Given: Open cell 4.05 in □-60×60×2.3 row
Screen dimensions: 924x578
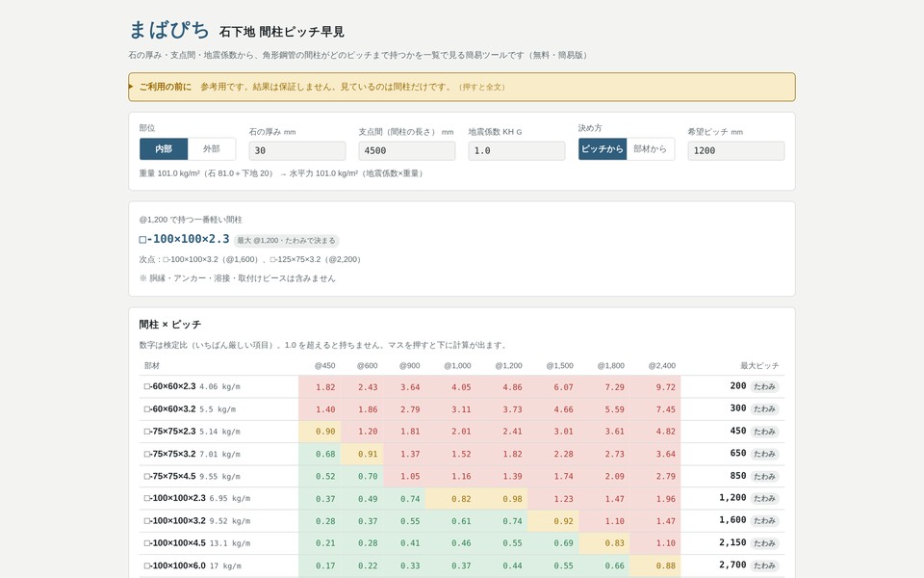Looking at the screenshot, I should pos(451,387).
